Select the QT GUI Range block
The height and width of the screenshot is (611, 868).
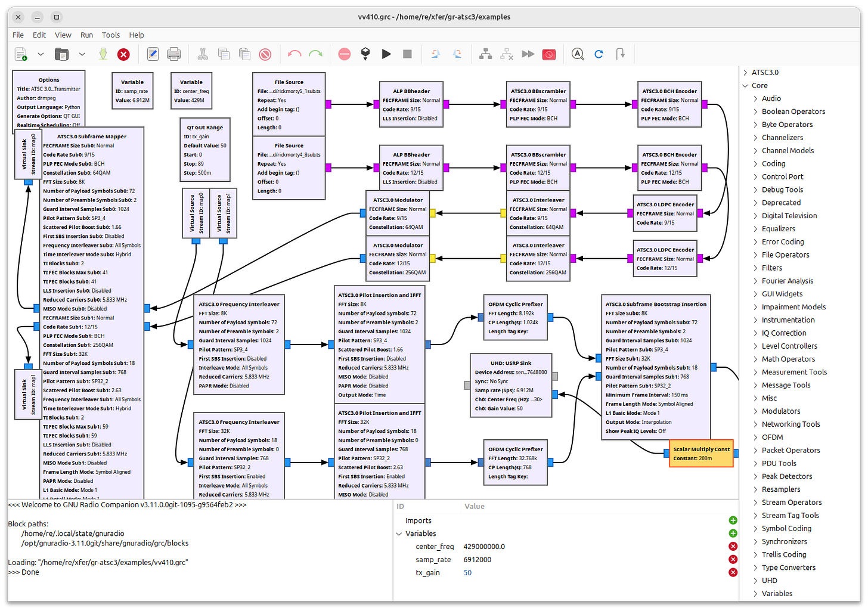tap(204, 150)
